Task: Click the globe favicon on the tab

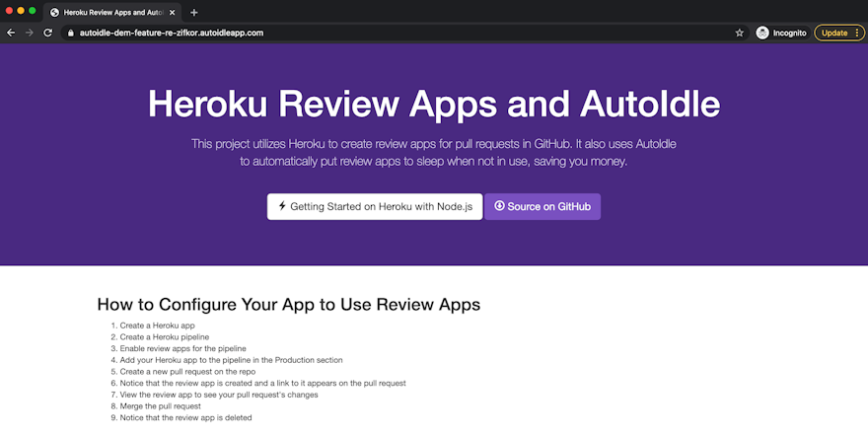Action: click(54, 12)
